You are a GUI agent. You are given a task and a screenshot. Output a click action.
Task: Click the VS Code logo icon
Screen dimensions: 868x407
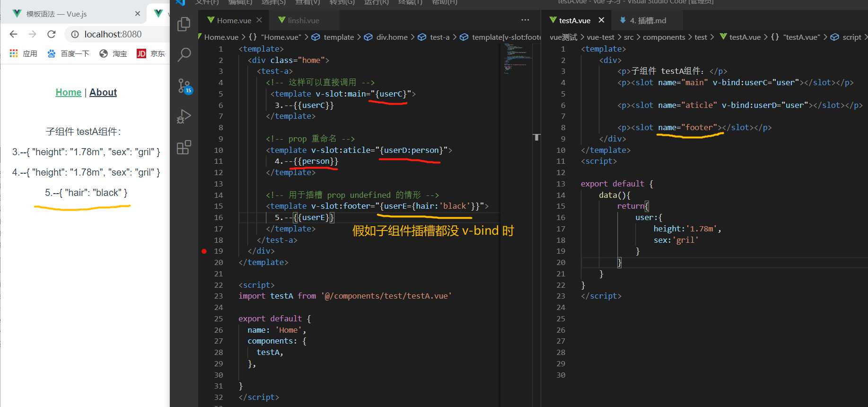tap(180, 2)
